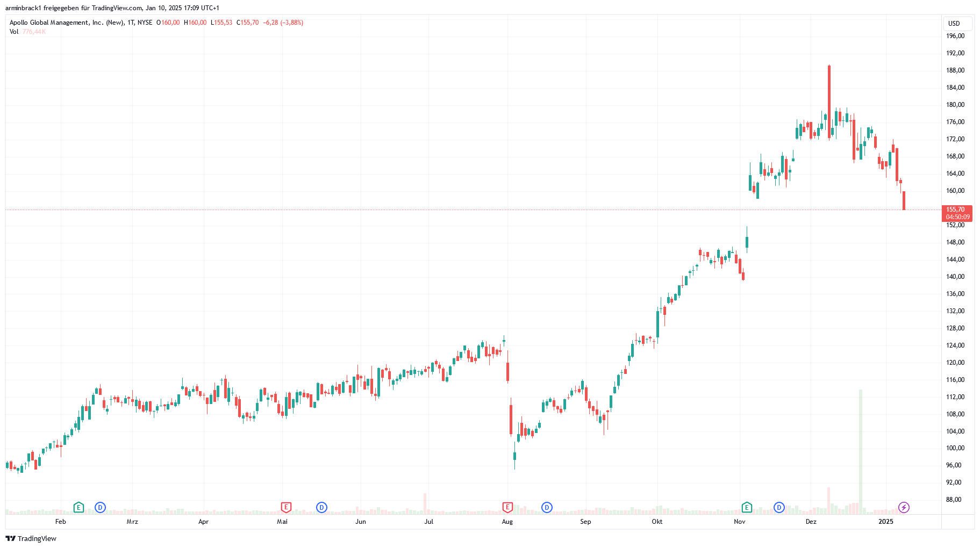
Task: Click the 160,00 price scale label
Action: pos(955,191)
